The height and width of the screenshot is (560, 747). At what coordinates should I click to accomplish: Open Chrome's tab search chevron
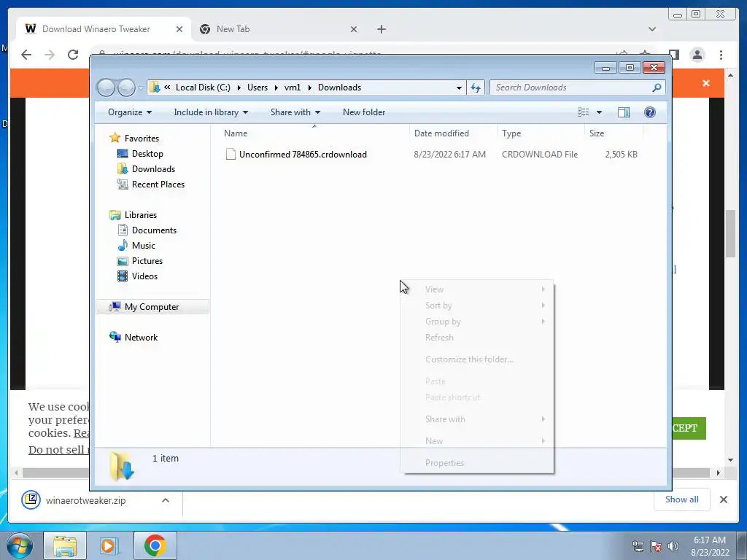[x=651, y=29]
